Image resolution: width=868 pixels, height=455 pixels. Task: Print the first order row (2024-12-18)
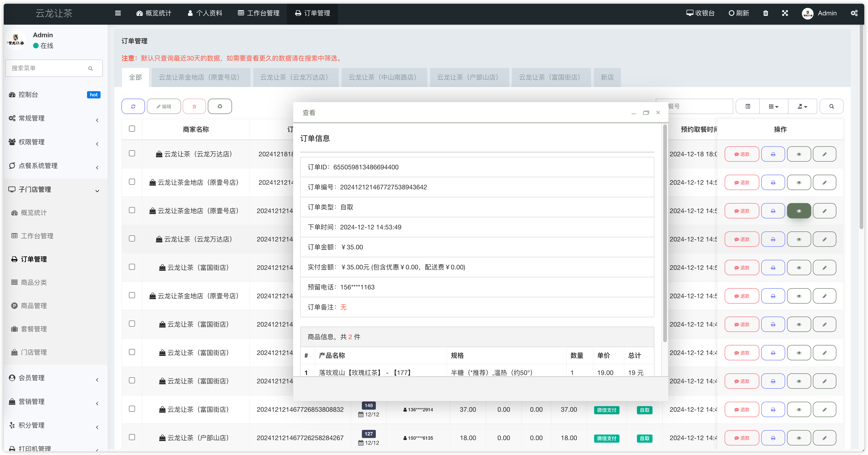pos(773,154)
